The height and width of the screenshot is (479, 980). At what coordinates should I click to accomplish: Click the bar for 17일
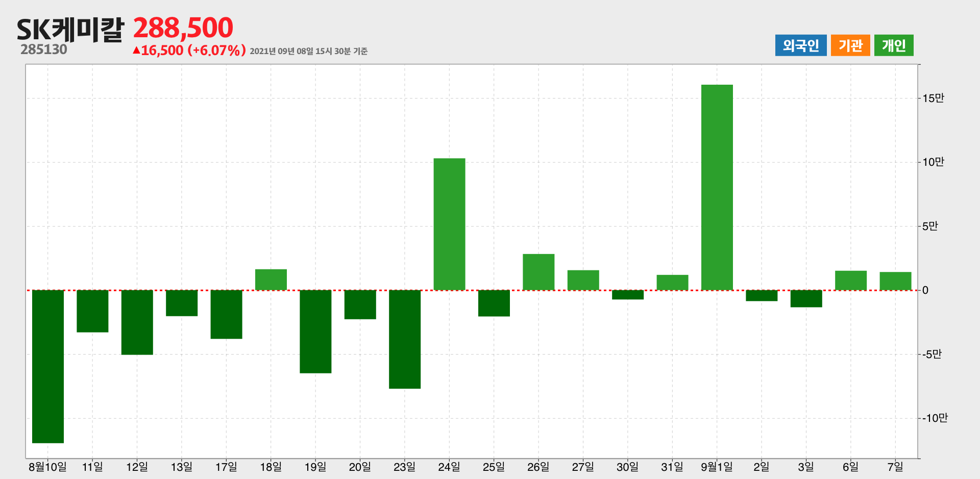point(226,314)
